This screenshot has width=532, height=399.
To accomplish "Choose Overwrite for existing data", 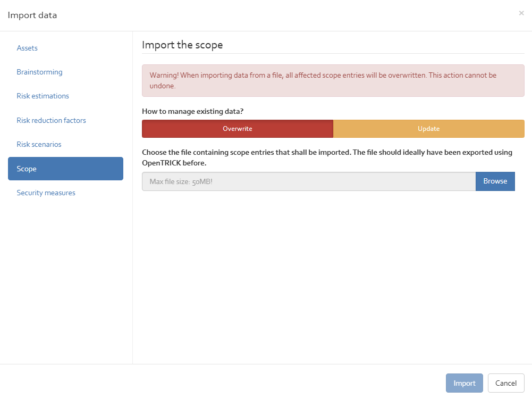I will [238, 129].
